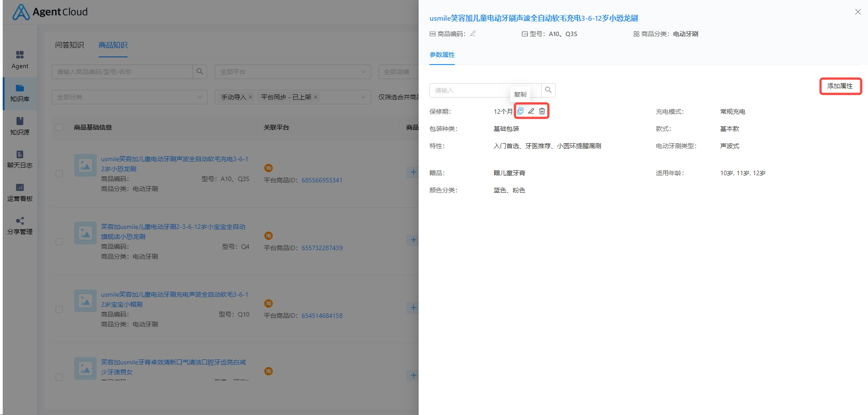Expand the 全部分类 dropdown
The image size is (868, 415).
(x=129, y=97)
